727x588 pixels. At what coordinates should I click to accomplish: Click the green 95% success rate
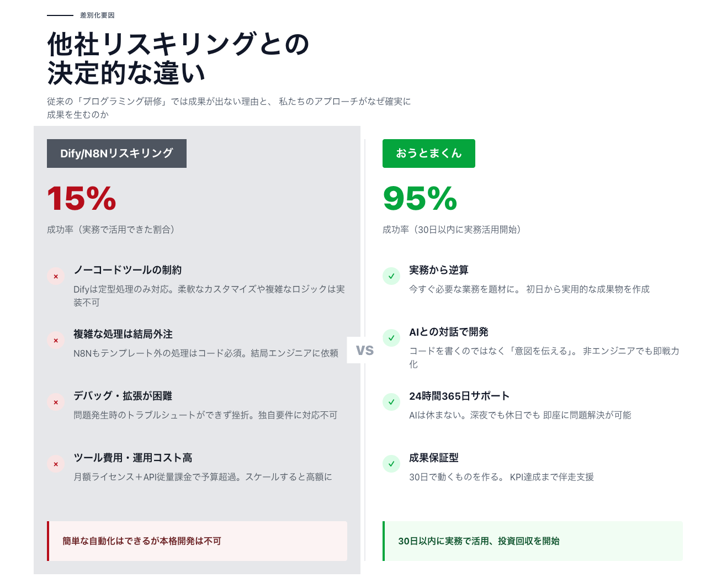point(420,199)
